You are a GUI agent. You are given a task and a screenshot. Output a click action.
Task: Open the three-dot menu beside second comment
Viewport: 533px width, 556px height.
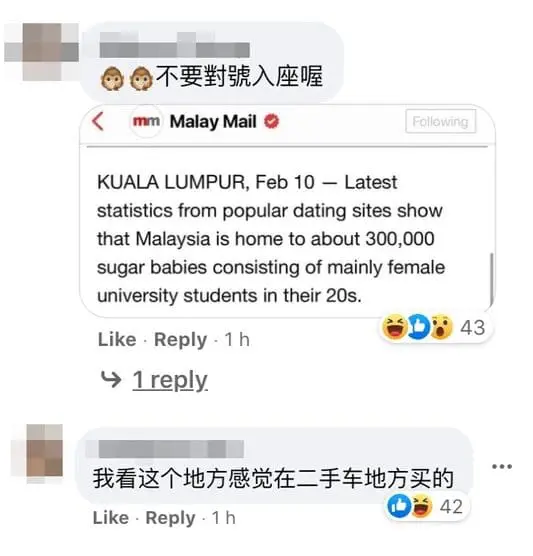tap(502, 466)
